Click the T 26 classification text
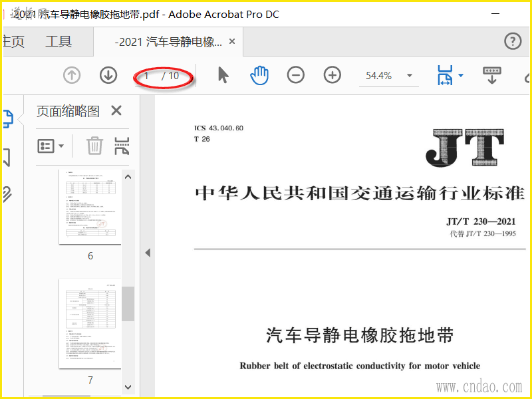Image resolution: width=532 pixels, height=399 pixels. (x=202, y=139)
